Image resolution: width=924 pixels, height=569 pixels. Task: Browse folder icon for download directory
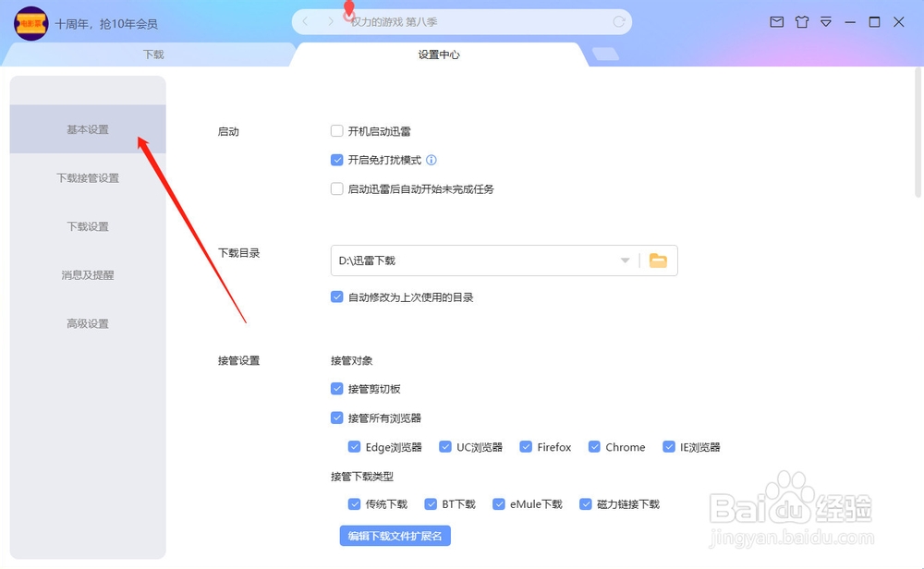pyautogui.click(x=658, y=260)
